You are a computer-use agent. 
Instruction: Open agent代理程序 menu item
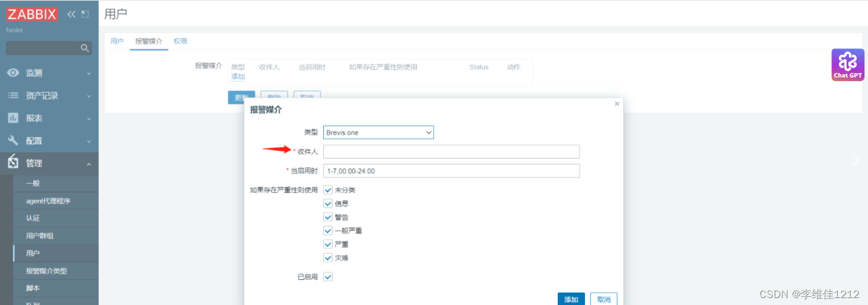coord(49,201)
